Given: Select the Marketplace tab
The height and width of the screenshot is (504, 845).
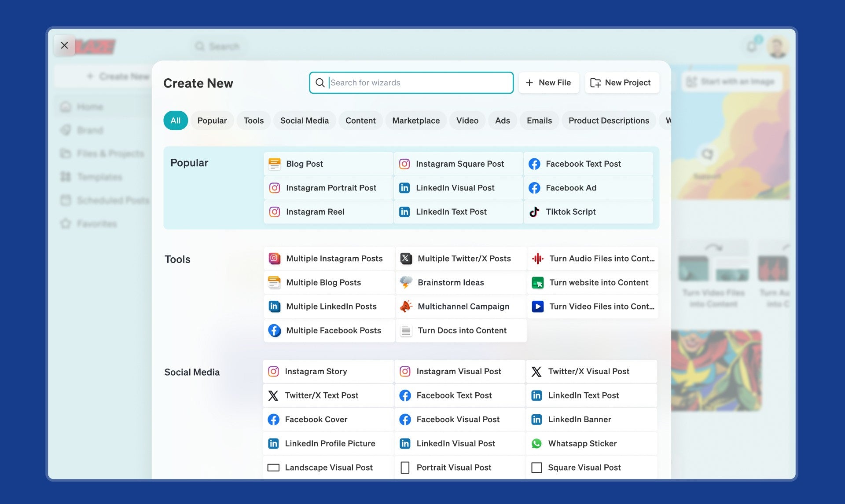Looking at the screenshot, I should [416, 121].
